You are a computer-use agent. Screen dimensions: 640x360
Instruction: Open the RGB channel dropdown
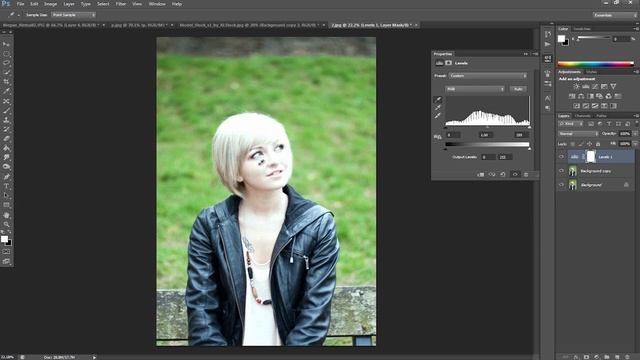tap(475, 89)
